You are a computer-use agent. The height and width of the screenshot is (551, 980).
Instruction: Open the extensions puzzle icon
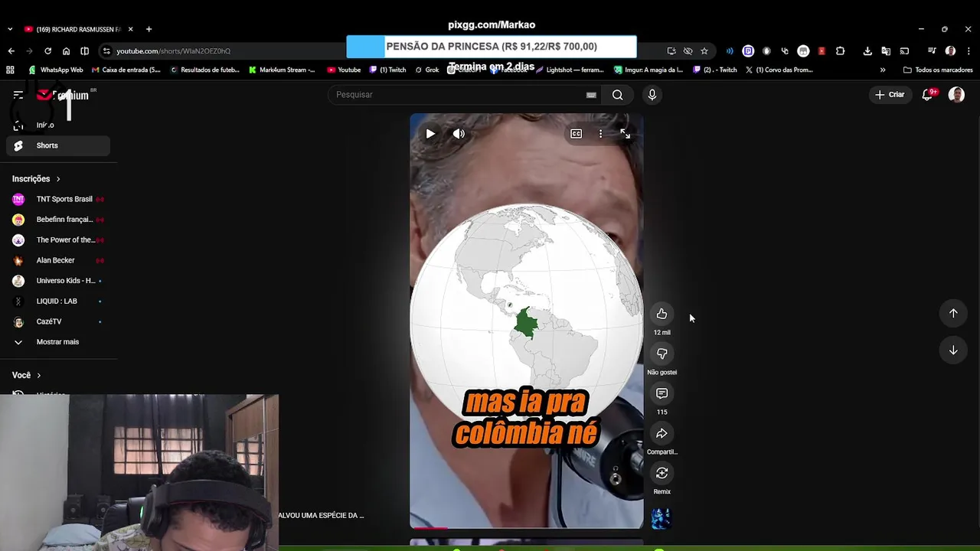[x=840, y=51]
